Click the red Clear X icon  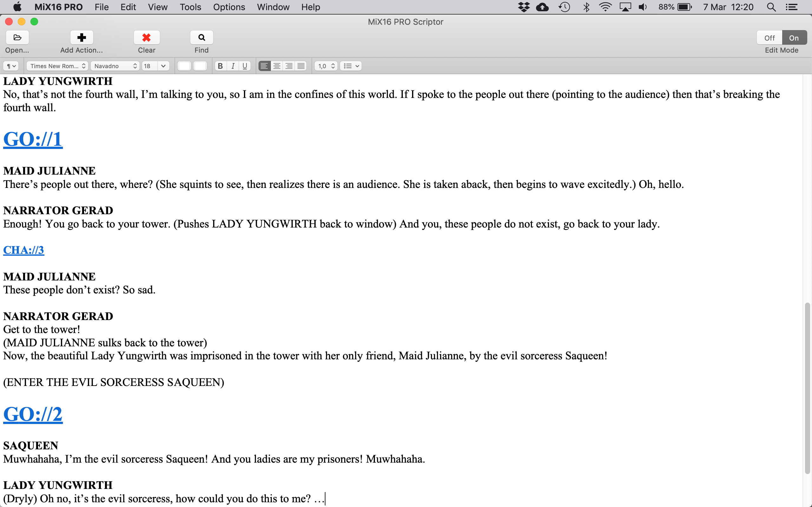[x=146, y=38]
